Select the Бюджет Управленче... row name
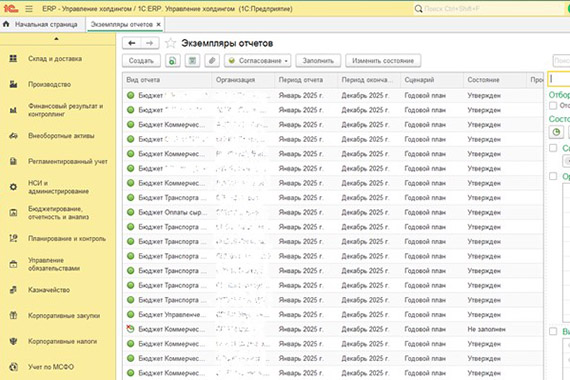This screenshot has width=570, height=380. (x=172, y=315)
